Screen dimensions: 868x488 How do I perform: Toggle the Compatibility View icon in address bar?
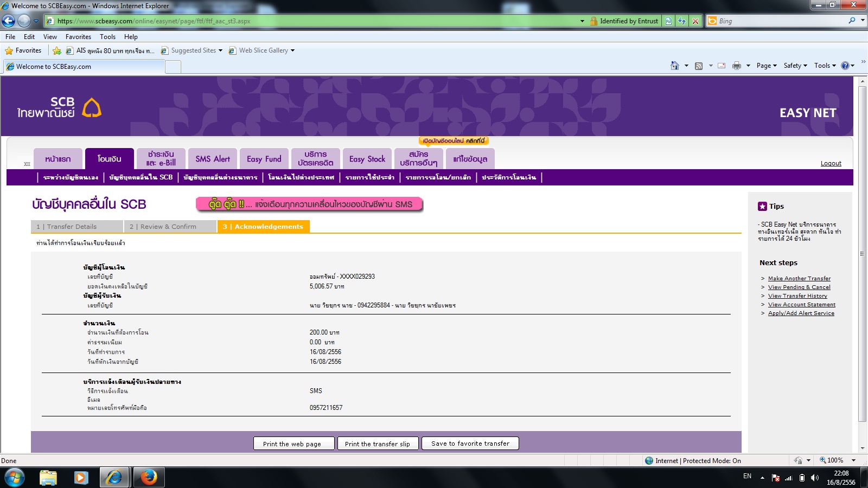coord(668,21)
